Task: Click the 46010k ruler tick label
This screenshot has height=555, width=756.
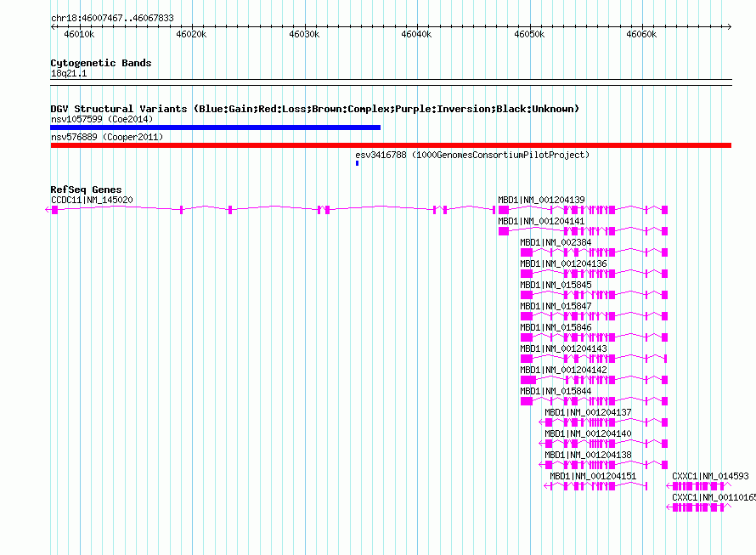Action: (79, 34)
